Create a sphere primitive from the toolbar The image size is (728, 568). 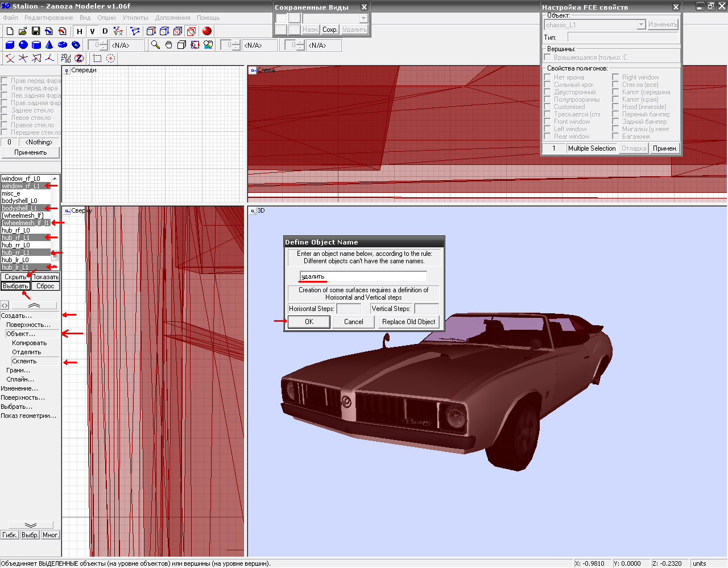[x=23, y=45]
